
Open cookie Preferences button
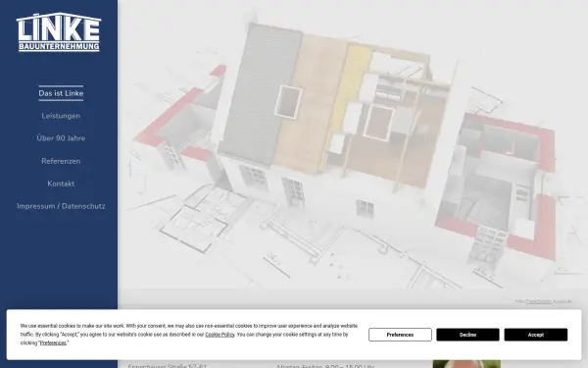tap(400, 335)
